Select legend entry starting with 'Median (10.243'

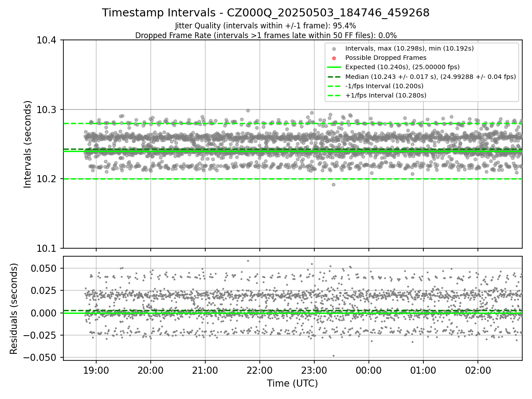(430, 77)
